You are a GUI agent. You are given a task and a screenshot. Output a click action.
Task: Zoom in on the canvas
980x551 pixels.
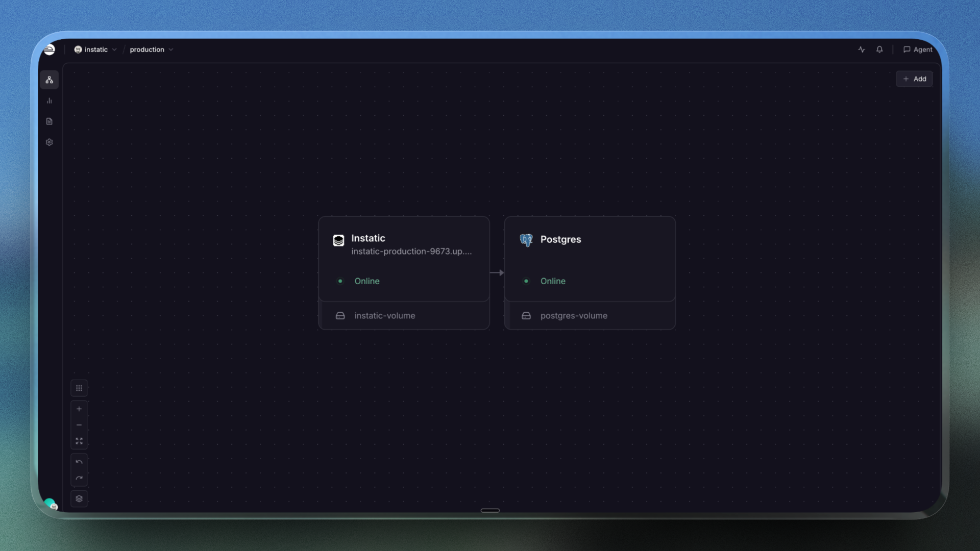coord(79,409)
